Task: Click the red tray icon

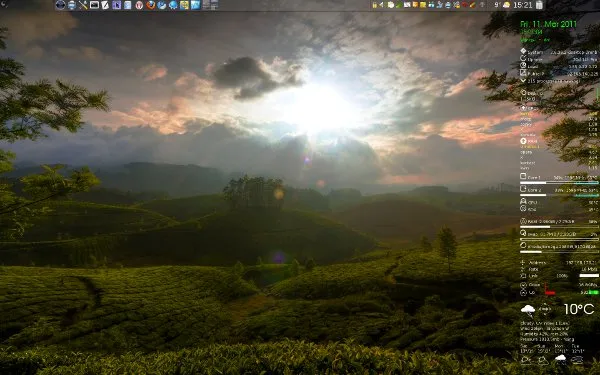Action: coord(465,5)
